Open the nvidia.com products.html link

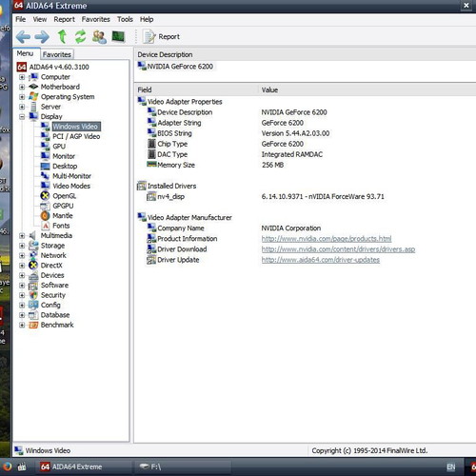click(x=327, y=239)
